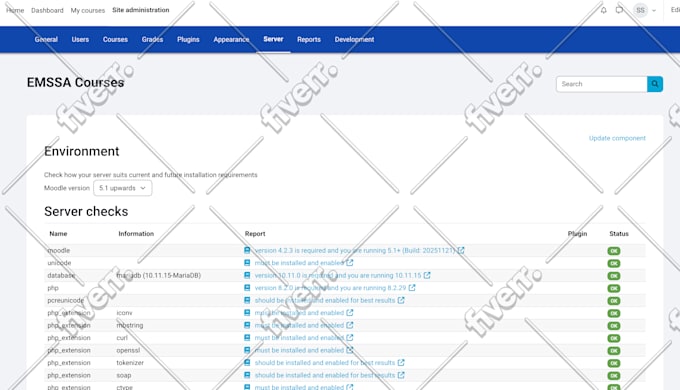Click the book icon in mbstring row

point(247,325)
